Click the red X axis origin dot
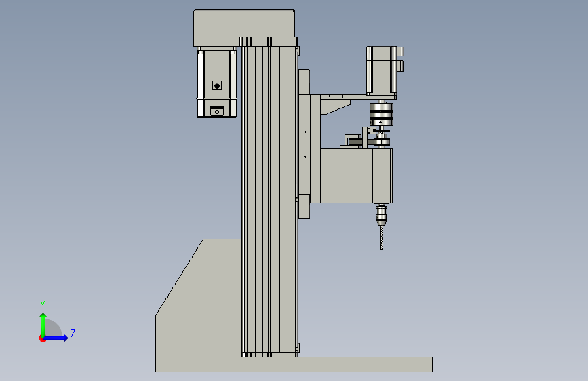This screenshot has height=381, width=588. (42, 339)
